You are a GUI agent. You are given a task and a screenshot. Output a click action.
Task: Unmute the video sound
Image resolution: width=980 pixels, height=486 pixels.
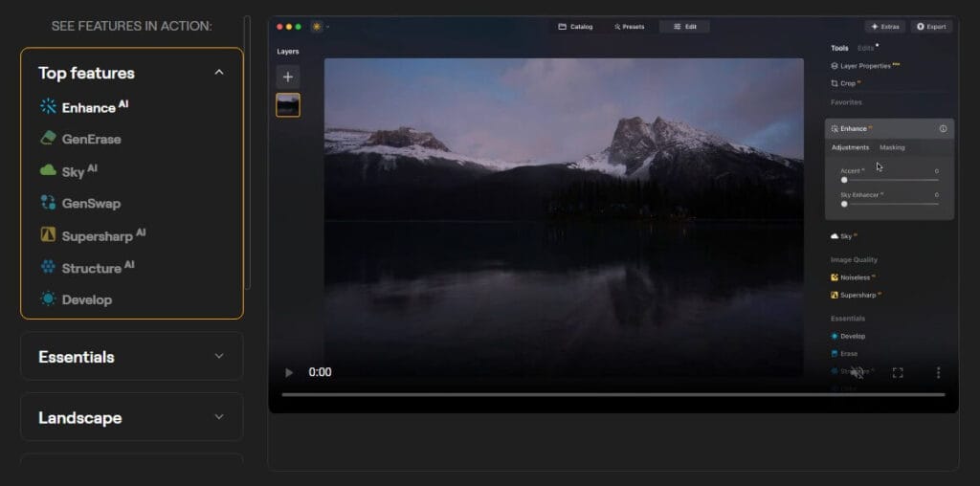(x=857, y=372)
